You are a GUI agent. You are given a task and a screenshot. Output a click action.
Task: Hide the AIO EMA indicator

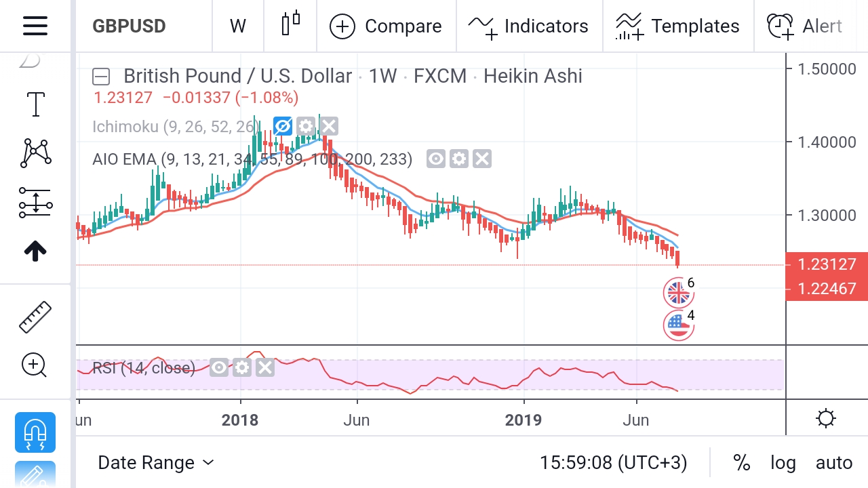[436, 159]
